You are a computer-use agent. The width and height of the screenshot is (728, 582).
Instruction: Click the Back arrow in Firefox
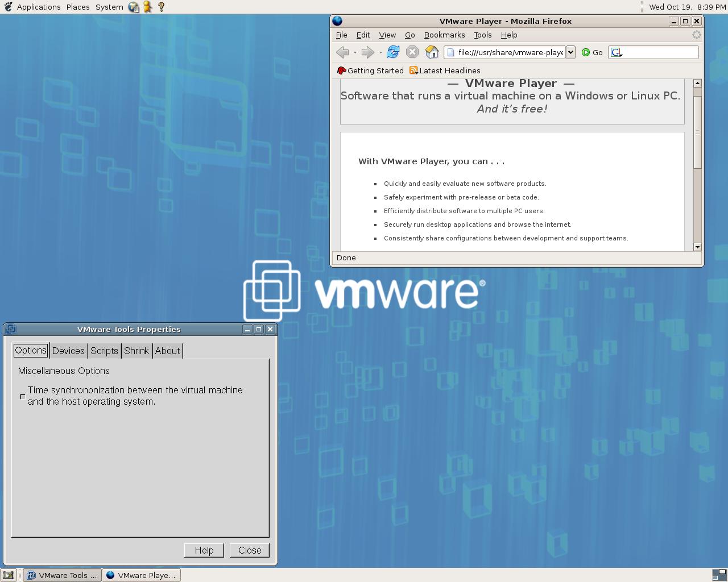click(x=342, y=52)
